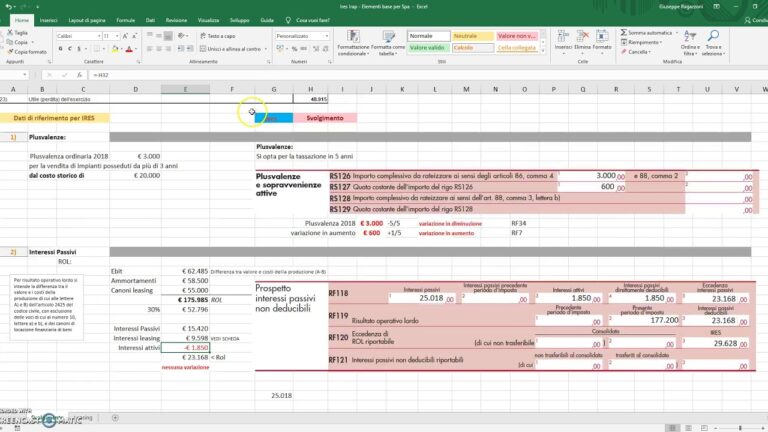Image resolution: width=768 pixels, height=432 pixels.
Task: Align cell content to the top
Action: (x=150, y=36)
